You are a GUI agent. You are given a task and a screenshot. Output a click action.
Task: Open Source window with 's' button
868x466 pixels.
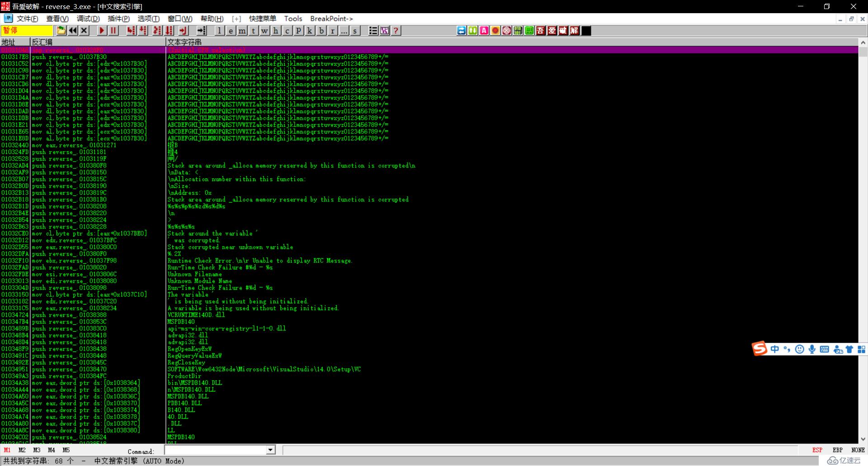click(355, 30)
